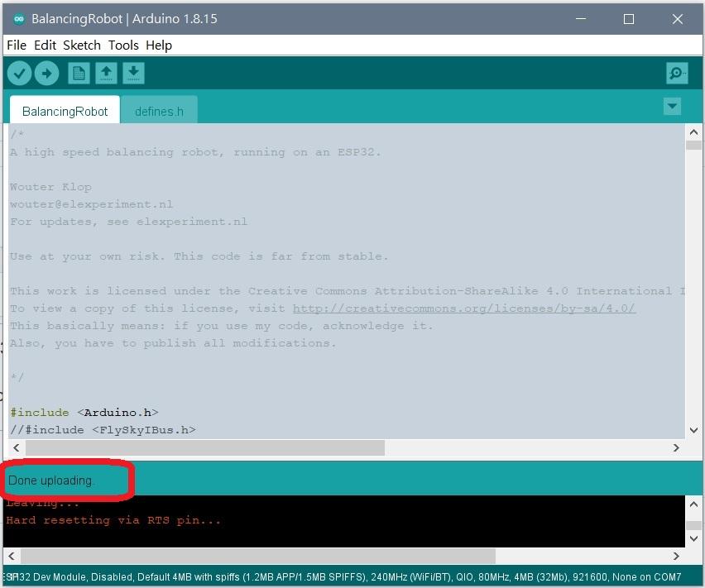The image size is (705, 588).
Task: Close the Arduino window
Action: pos(678,19)
